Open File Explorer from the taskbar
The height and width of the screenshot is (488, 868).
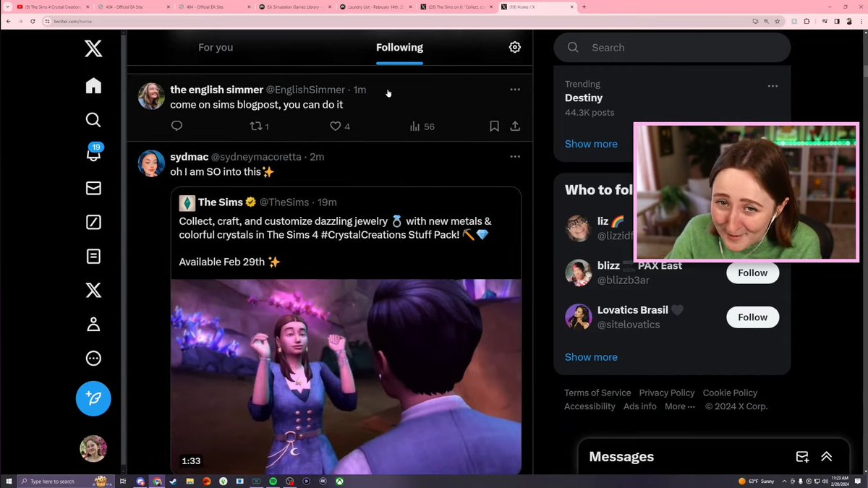(190, 481)
